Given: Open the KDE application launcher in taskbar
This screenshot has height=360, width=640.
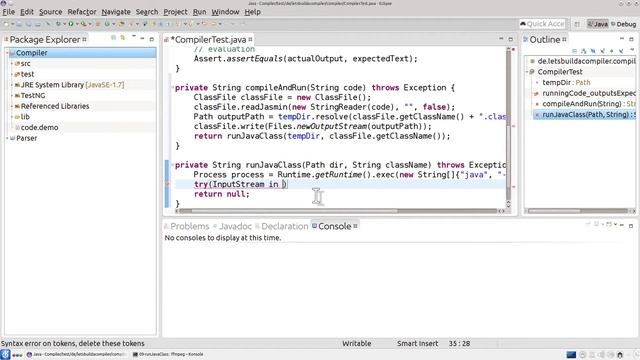Looking at the screenshot, I should click(x=5, y=354).
